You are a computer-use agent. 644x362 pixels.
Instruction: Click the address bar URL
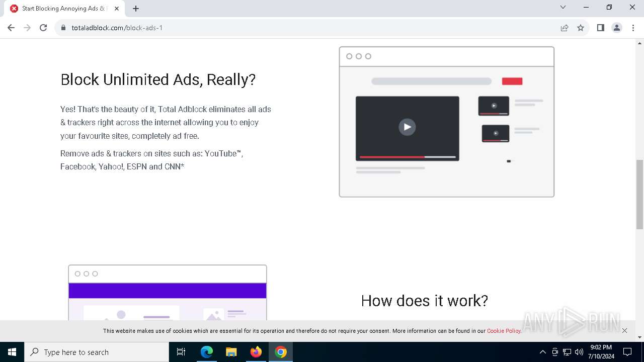click(117, 28)
